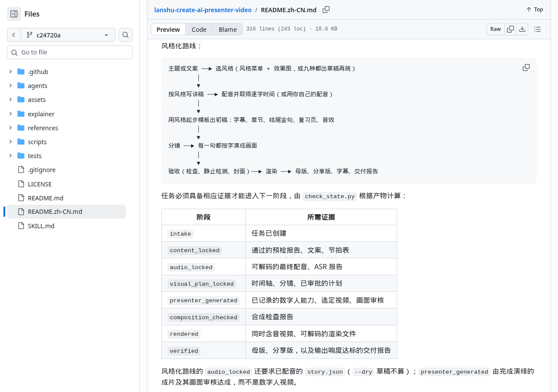Image resolution: width=558 pixels, height=392 pixels.
Task: Expand the references folder
Action: pyautogui.click(x=10, y=128)
